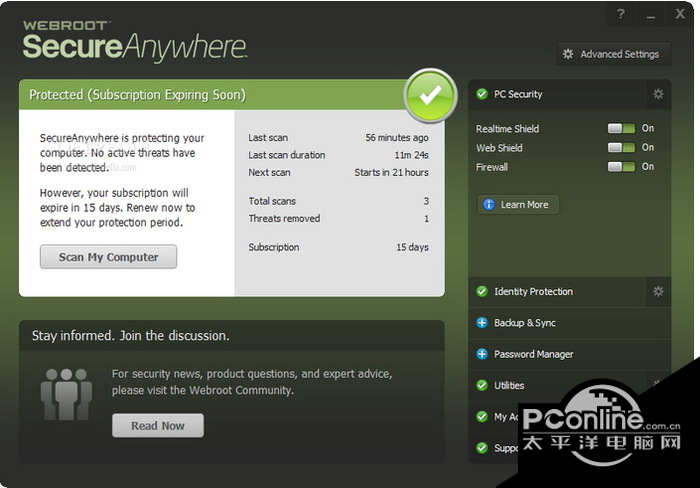Image resolution: width=700 pixels, height=488 pixels.
Task: Click the Utilities green check icon
Action: tap(482, 385)
